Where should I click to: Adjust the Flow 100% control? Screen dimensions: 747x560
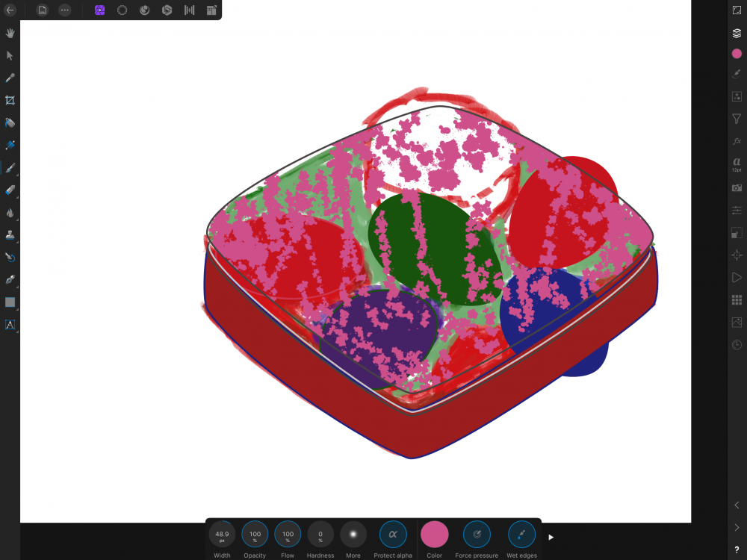[288, 535]
